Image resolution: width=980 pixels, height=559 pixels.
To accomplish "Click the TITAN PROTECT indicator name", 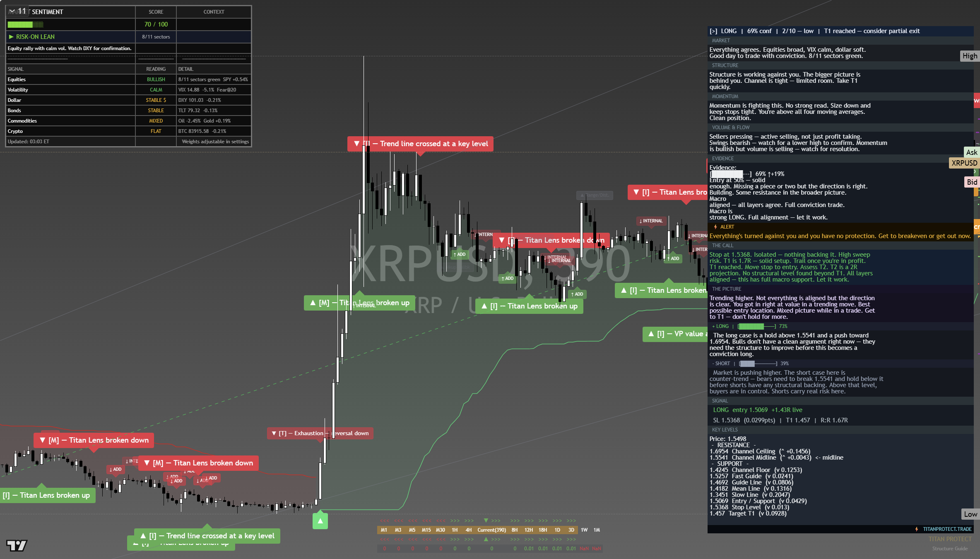I will (x=950, y=539).
